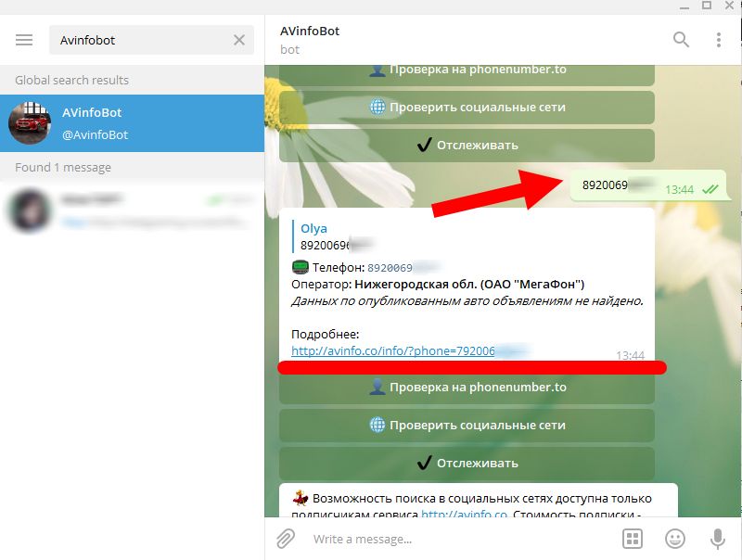Click the Данных по опубликованным авто text
The height and width of the screenshot is (560, 742).
coord(467,301)
